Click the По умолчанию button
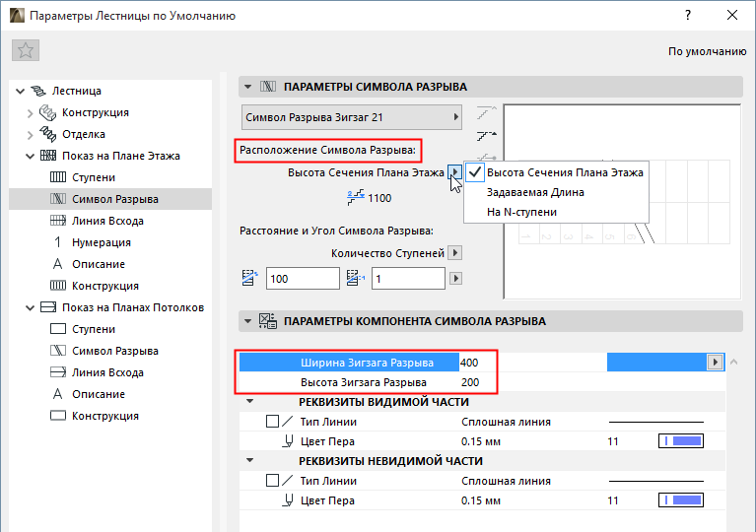This screenshot has width=756, height=532. tap(707, 51)
